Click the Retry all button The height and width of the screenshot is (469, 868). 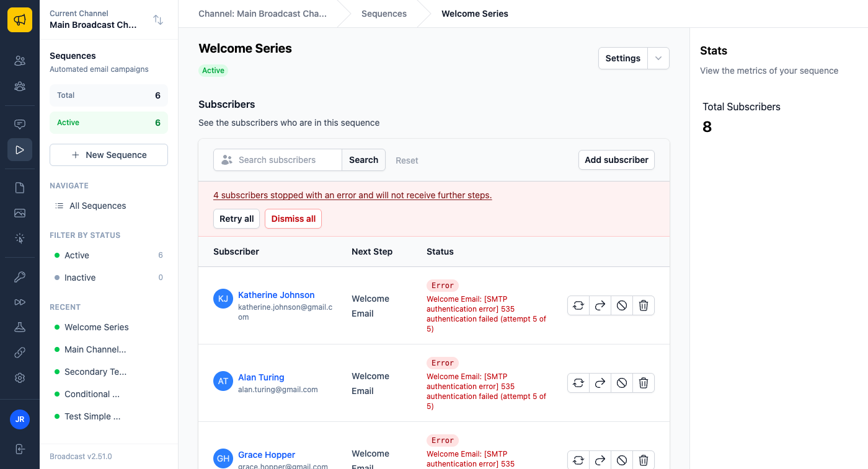(x=236, y=219)
